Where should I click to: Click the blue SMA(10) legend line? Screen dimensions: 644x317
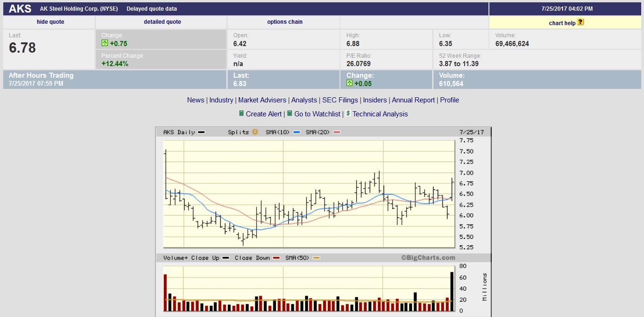pyautogui.click(x=297, y=132)
